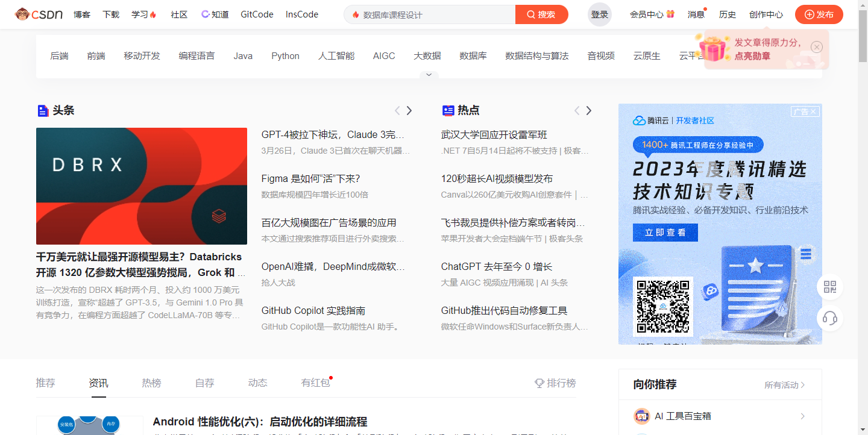This screenshot has width=868, height=435.
Task: Click the 发布 button
Action: point(819,14)
